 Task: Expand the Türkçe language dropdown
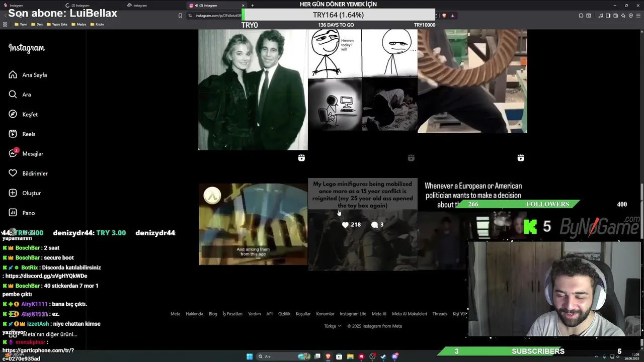click(x=333, y=326)
